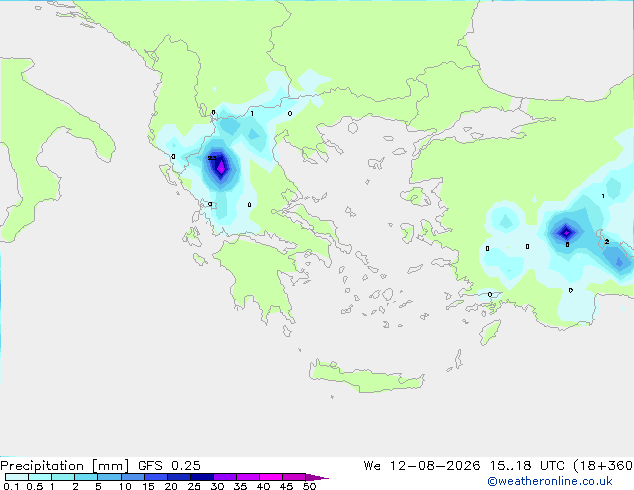Select the 40–45 mm magenta legend swatch
Image resolution: width=634 pixels, height=490 pixels.
point(271,477)
